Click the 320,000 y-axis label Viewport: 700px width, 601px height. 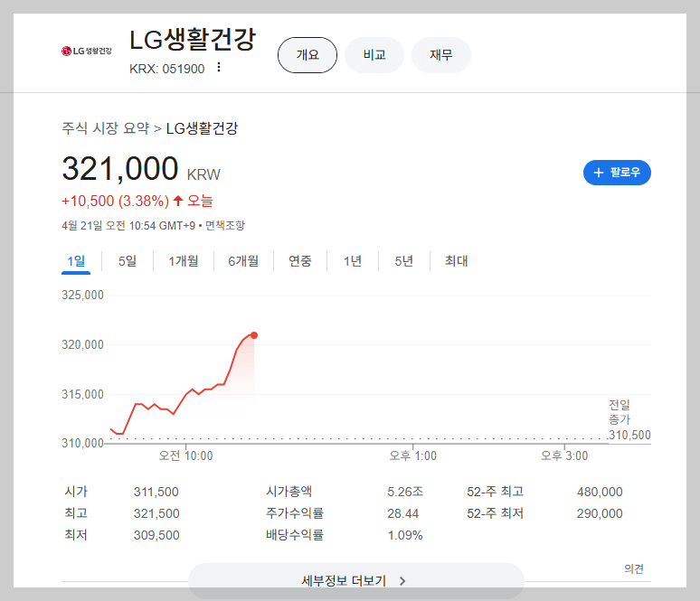pos(82,344)
